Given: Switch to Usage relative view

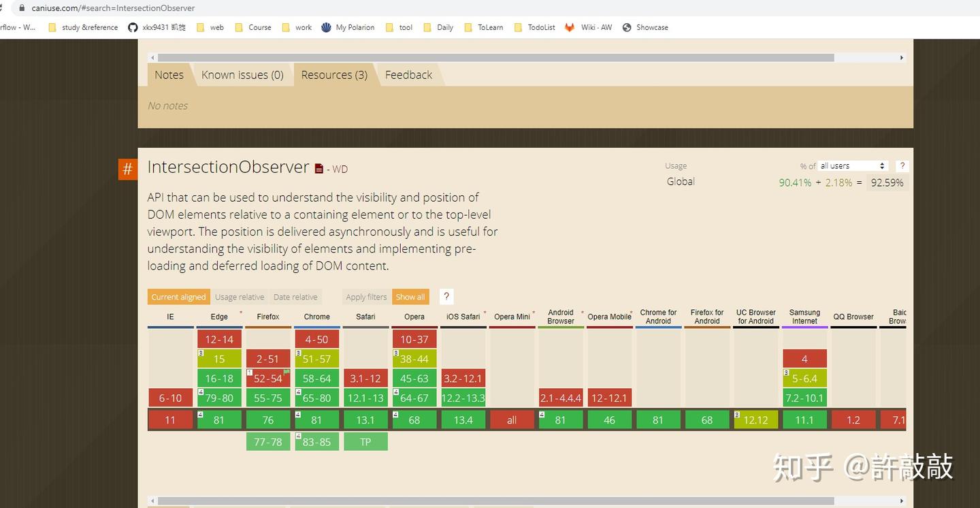Looking at the screenshot, I should click(x=240, y=297).
